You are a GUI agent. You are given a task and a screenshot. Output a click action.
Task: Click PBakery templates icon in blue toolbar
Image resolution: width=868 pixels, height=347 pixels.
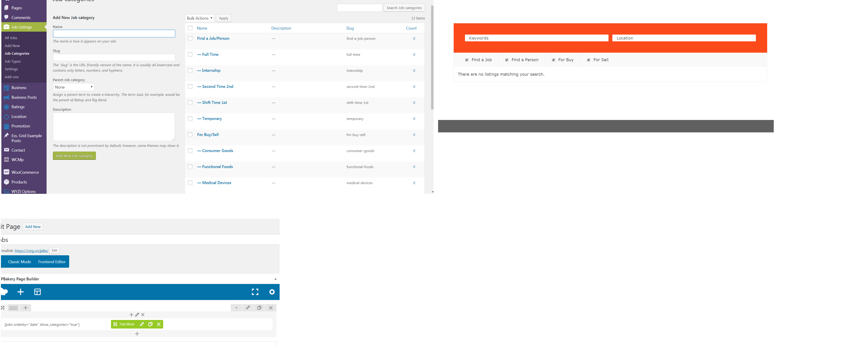[x=37, y=292]
